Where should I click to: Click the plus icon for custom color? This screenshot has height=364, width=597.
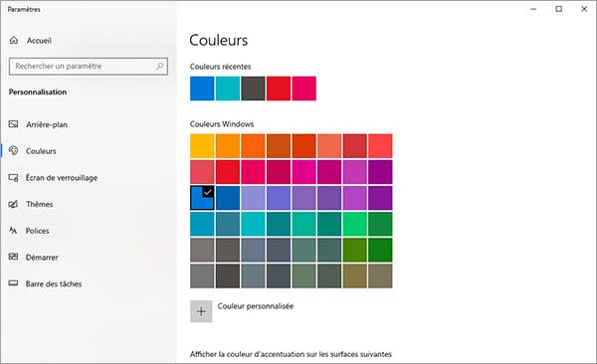click(201, 311)
